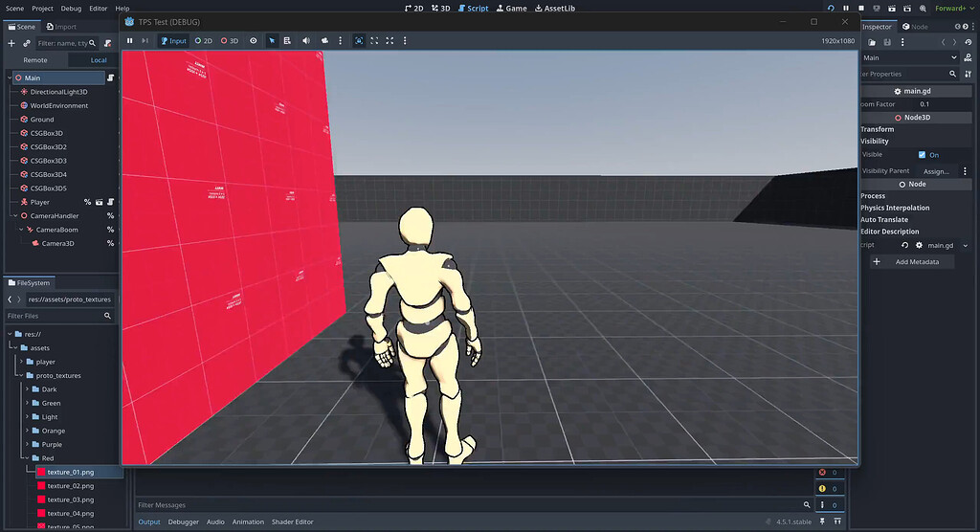
Task: Switch to the AssetLib workspace
Action: pos(554,8)
